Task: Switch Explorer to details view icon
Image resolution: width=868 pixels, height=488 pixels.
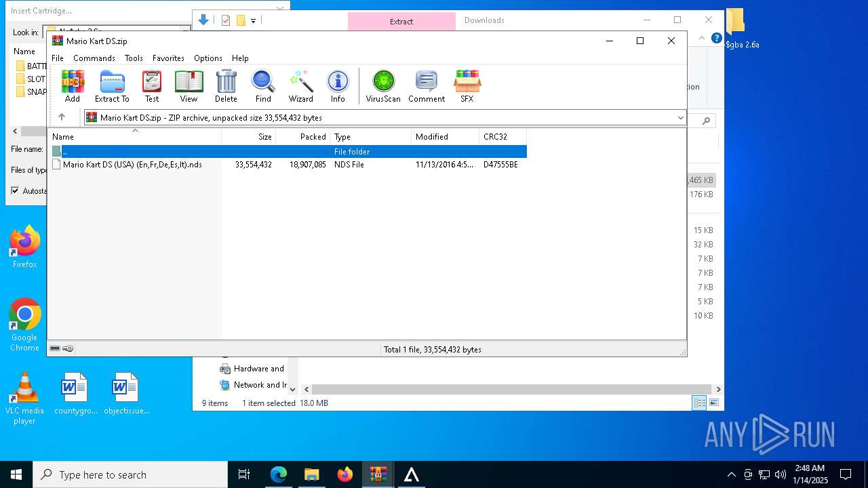Action: pyautogui.click(x=699, y=403)
